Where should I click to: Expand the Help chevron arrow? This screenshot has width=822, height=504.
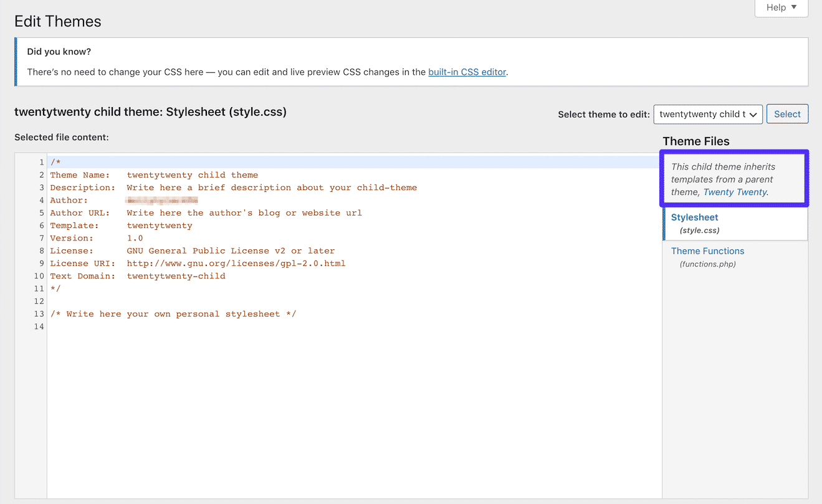tap(795, 7)
